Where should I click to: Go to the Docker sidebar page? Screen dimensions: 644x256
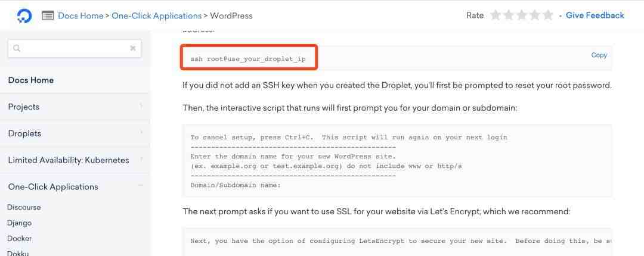20,238
